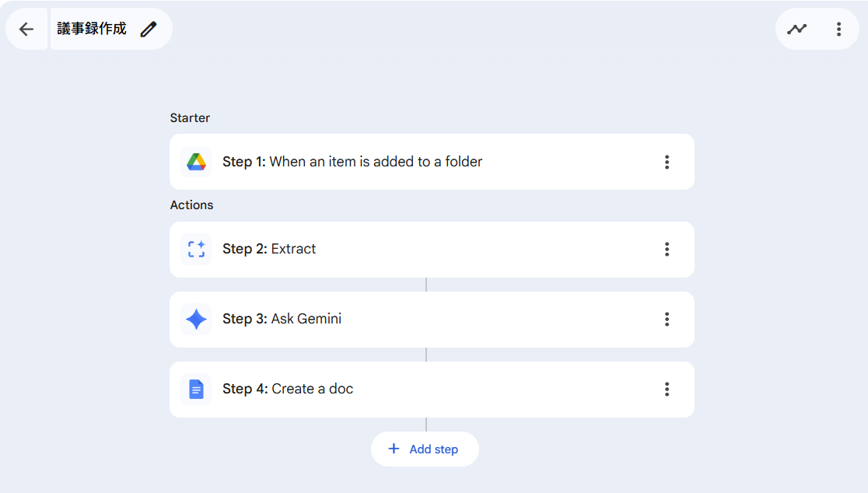Click the Google Docs icon in Step 4
This screenshot has width=868, height=493.
(196, 390)
